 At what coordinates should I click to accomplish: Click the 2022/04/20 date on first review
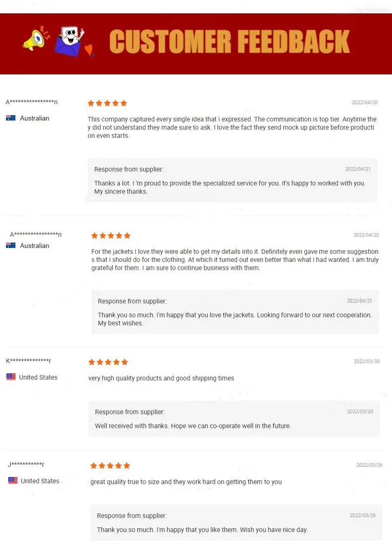tap(365, 103)
